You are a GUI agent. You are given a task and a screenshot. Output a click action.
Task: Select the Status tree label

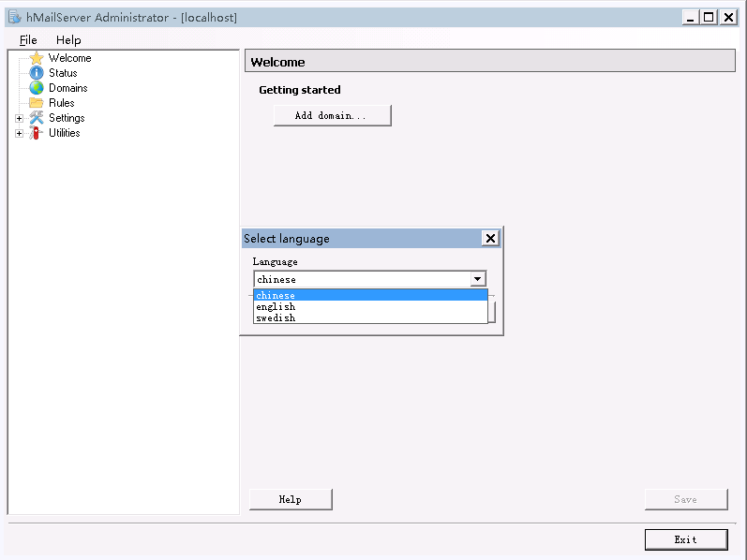coord(63,73)
